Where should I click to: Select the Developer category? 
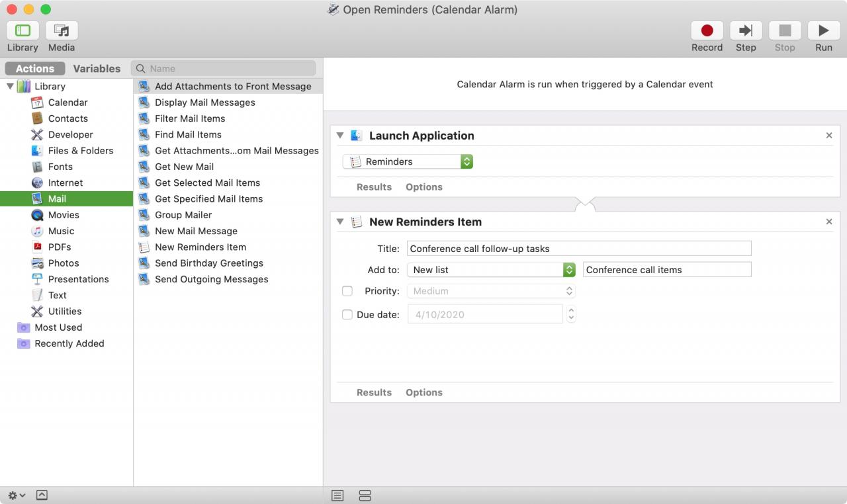click(66, 134)
